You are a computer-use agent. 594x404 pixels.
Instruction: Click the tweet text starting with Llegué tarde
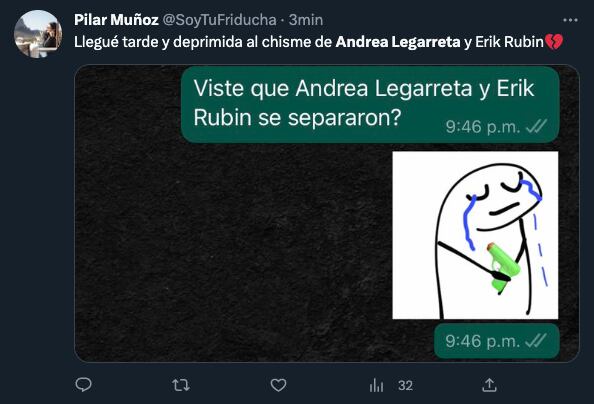point(318,42)
